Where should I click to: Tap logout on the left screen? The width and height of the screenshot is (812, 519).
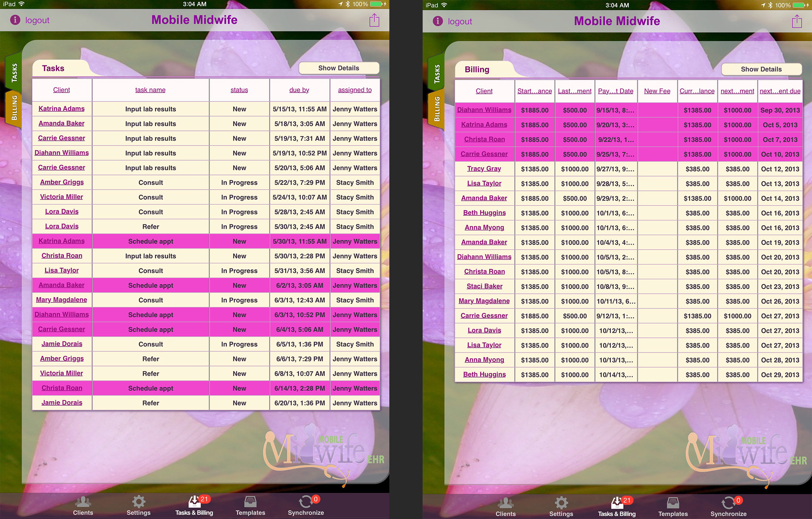click(37, 20)
